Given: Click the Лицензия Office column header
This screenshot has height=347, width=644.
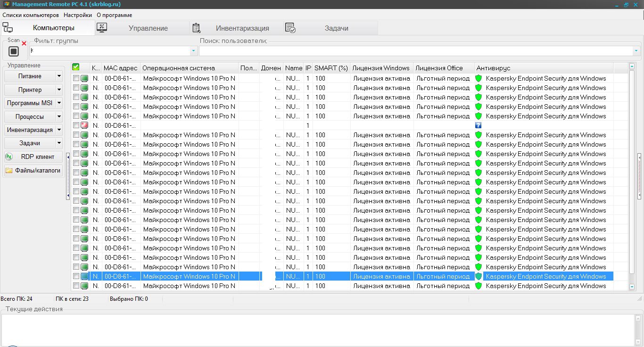Looking at the screenshot, I should click(444, 68).
